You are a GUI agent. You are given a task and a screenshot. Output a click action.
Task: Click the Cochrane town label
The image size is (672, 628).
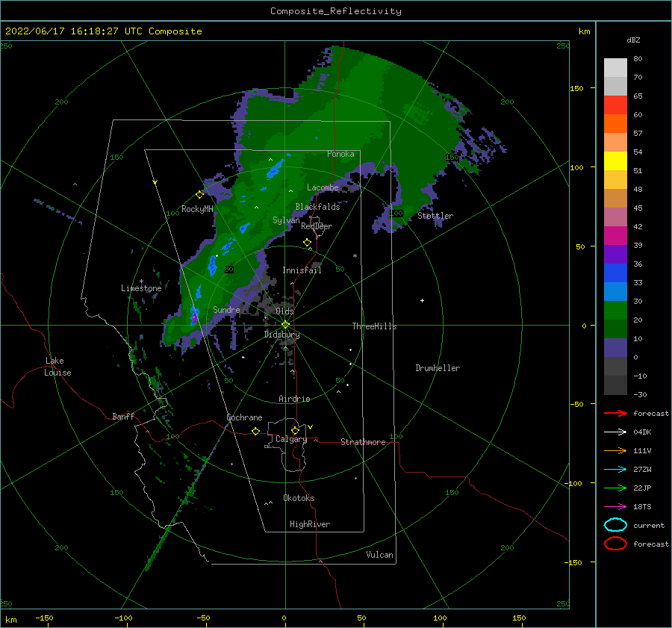[244, 417]
